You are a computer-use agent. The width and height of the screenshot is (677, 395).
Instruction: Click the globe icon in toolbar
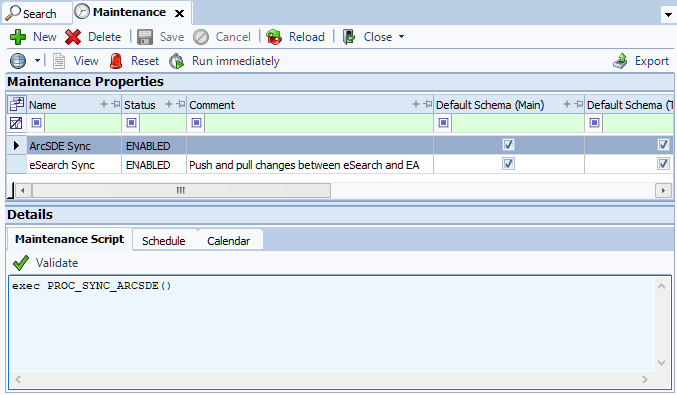pos(18,61)
